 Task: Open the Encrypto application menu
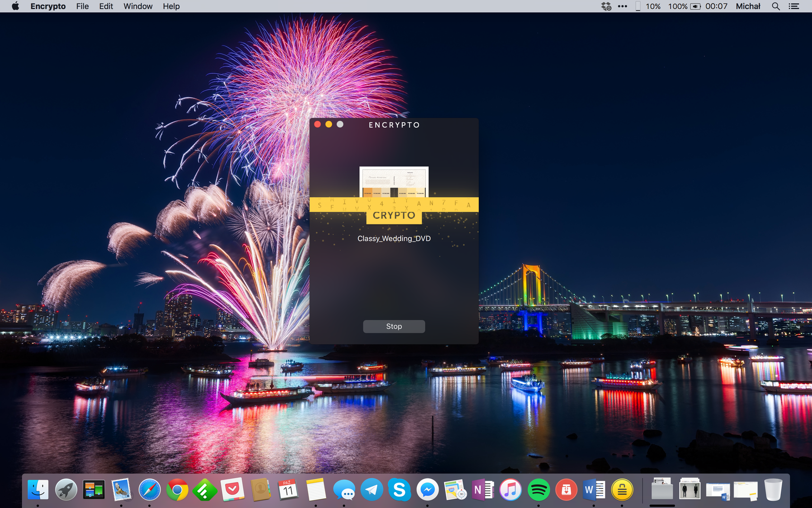point(48,6)
